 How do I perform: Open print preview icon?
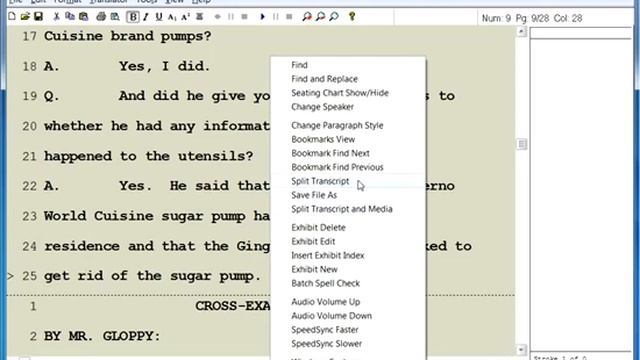coord(115,16)
